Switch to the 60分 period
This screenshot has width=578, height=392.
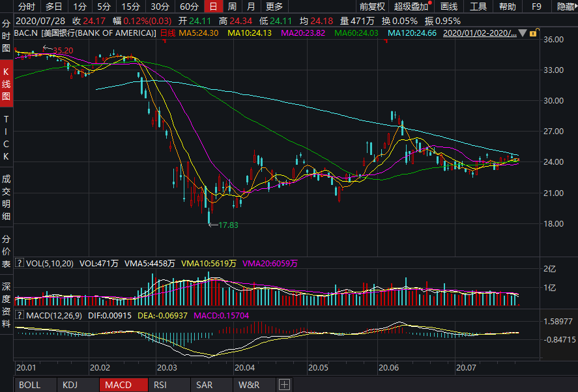(188, 7)
